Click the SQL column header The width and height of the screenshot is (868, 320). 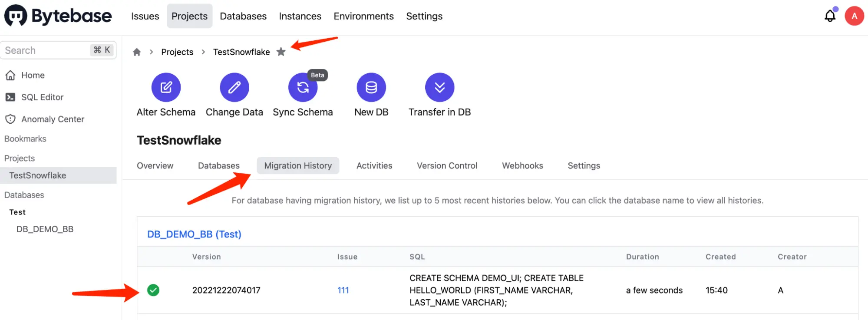point(417,257)
